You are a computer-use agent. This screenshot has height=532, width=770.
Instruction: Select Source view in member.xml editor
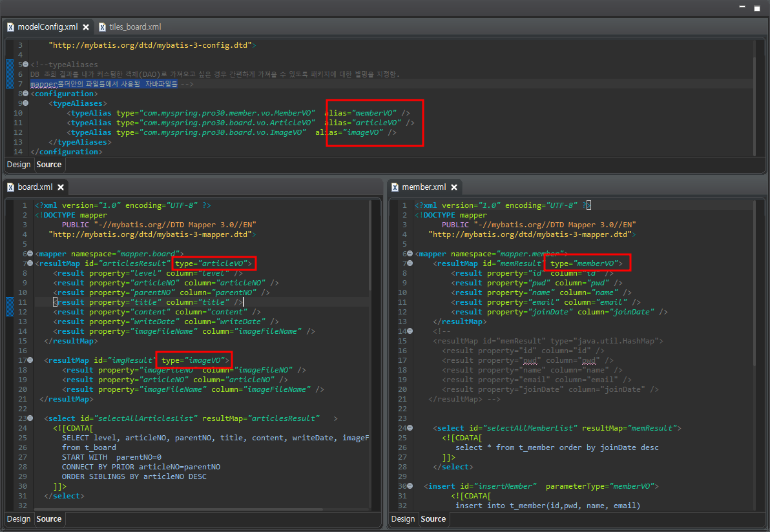coord(433,518)
